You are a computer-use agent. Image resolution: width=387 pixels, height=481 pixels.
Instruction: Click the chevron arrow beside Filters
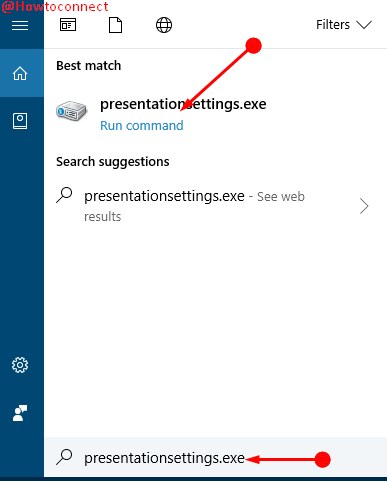364,25
